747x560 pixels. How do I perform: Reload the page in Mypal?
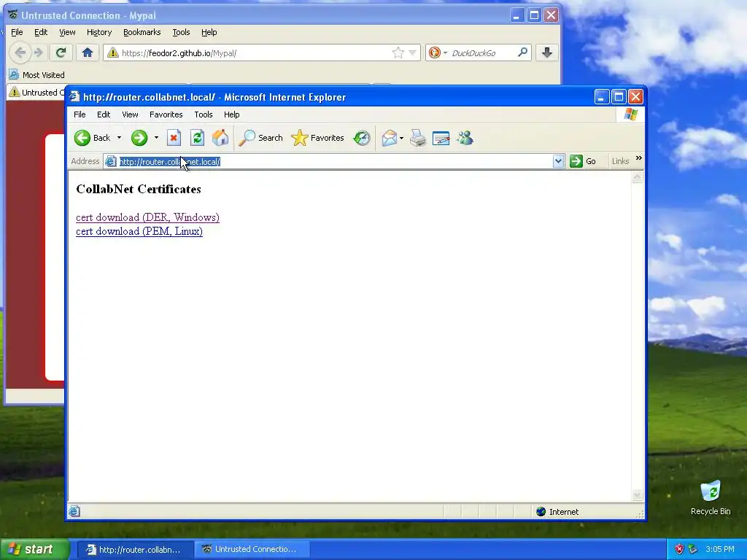pos(61,52)
